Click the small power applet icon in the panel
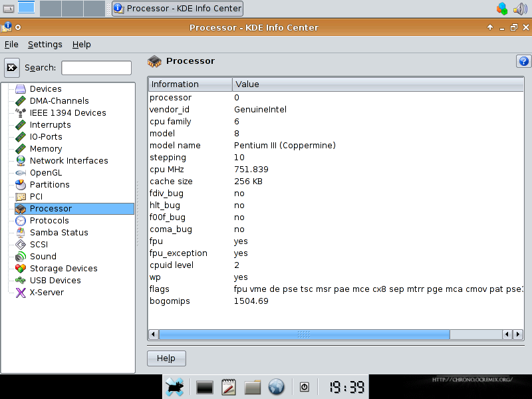Viewport: 532px width, 399px height. click(x=305, y=387)
